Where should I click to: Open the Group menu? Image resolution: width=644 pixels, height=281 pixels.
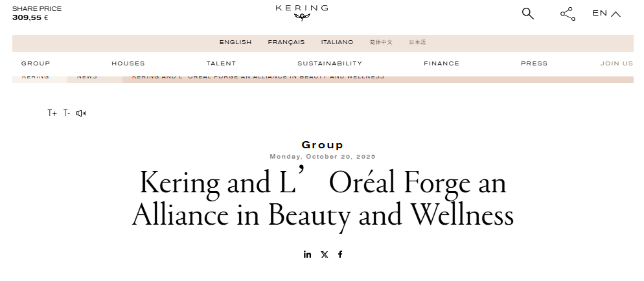pyautogui.click(x=36, y=63)
